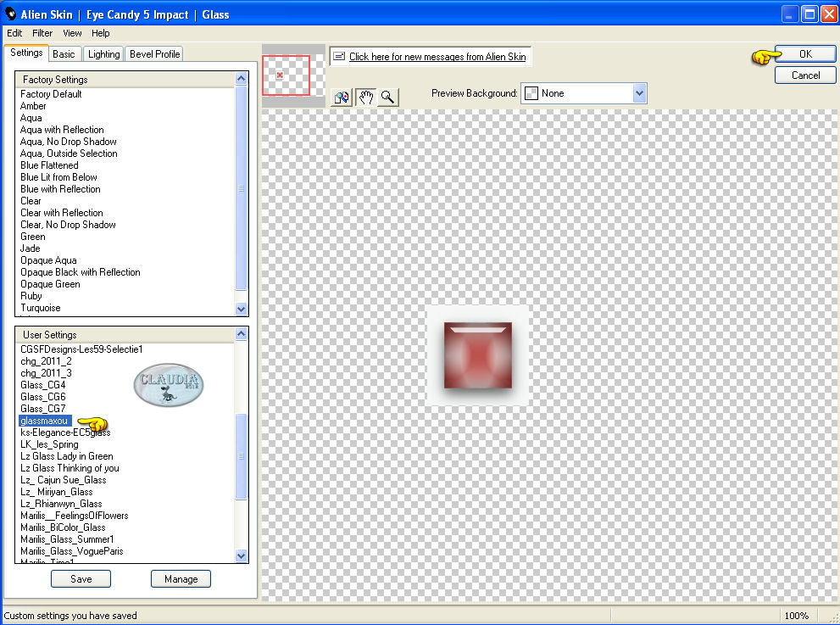Image resolution: width=840 pixels, height=625 pixels.
Task: Select Clear, No Drop Shadow preset
Action: [x=68, y=225]
